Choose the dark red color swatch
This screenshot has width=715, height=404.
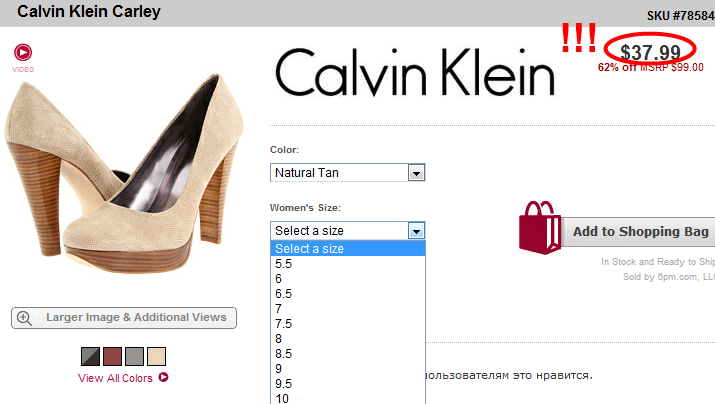[112, 356]
